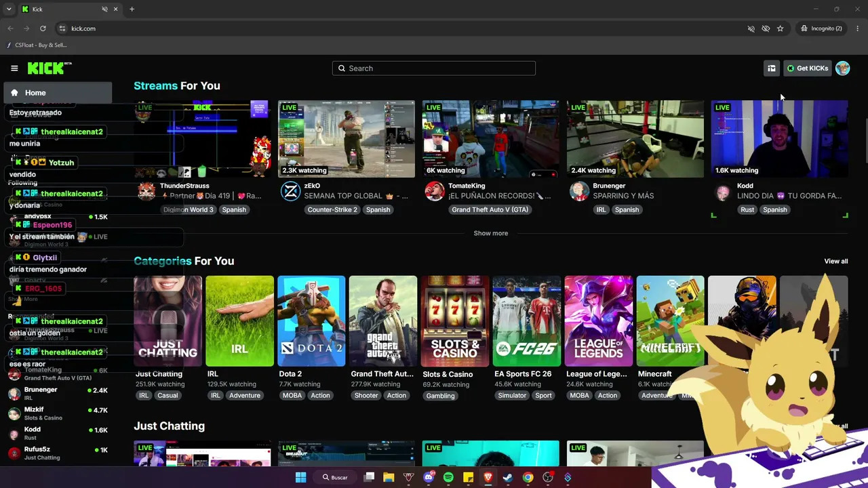Open Rufus5z channel in sidebar
This screenshot has width=868, height=488.
coord(58,453)
